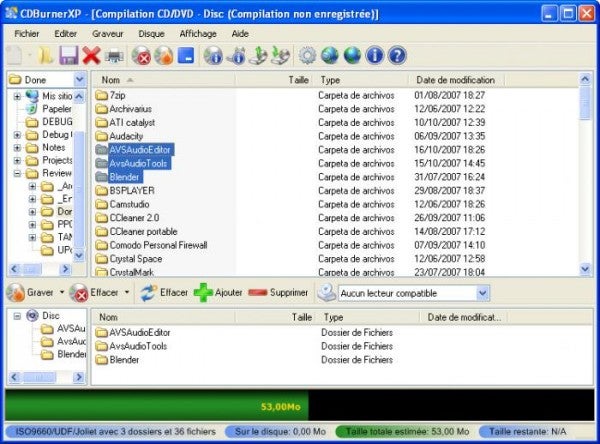Click the Graver burn button

pos(30,293)
